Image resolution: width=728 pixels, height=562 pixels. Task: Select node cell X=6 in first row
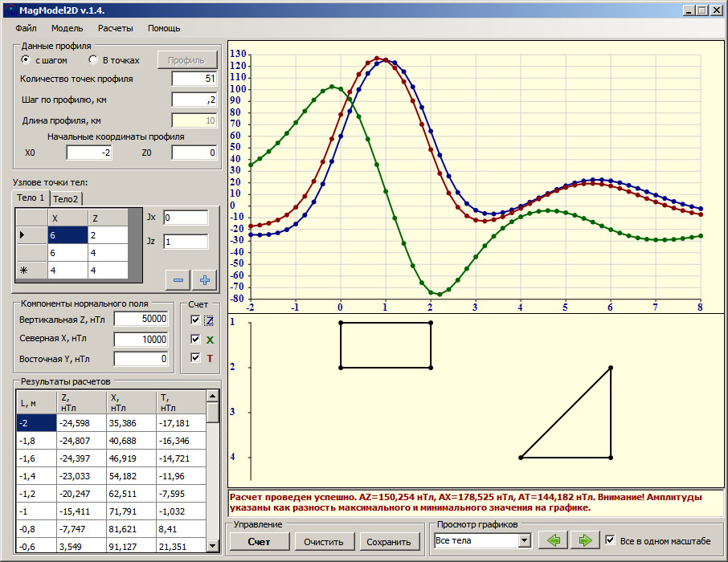point(67,234)
